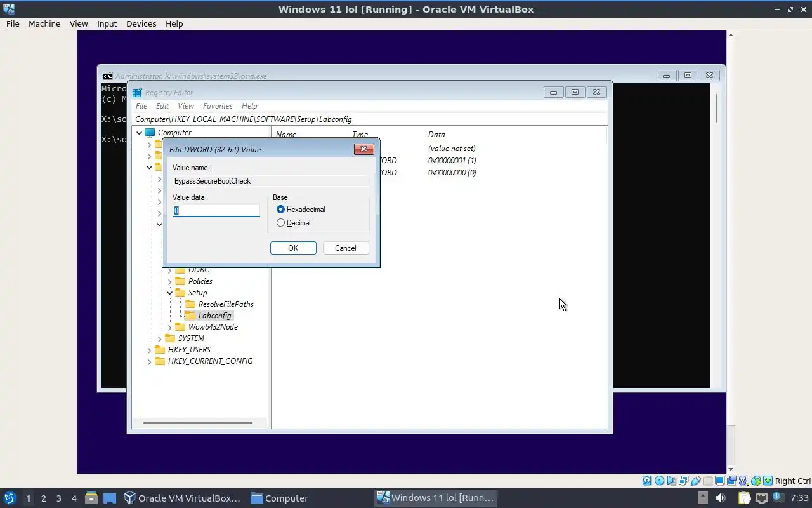Switch to the Computer taskbar window

pyautogui.click(x=279, y=498)
